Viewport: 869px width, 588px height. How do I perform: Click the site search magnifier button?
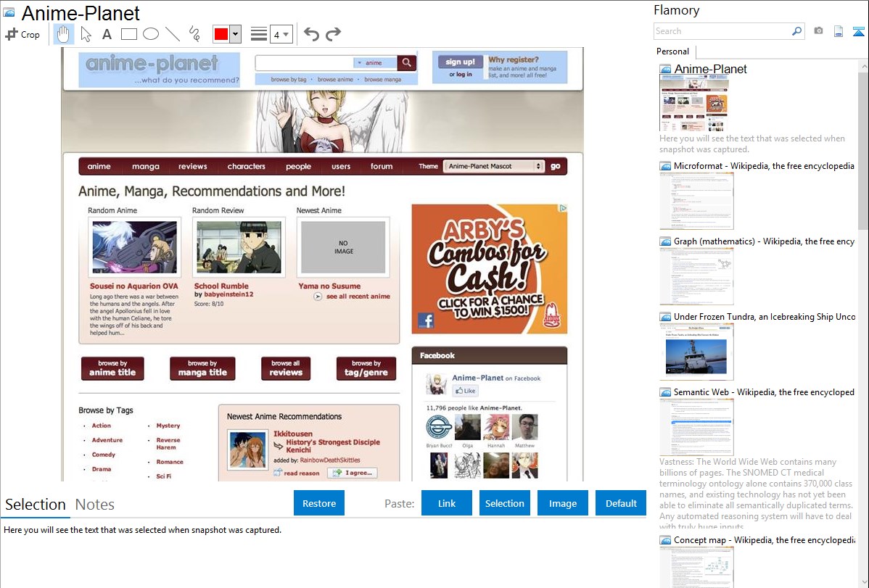click(x=406, y=62)
